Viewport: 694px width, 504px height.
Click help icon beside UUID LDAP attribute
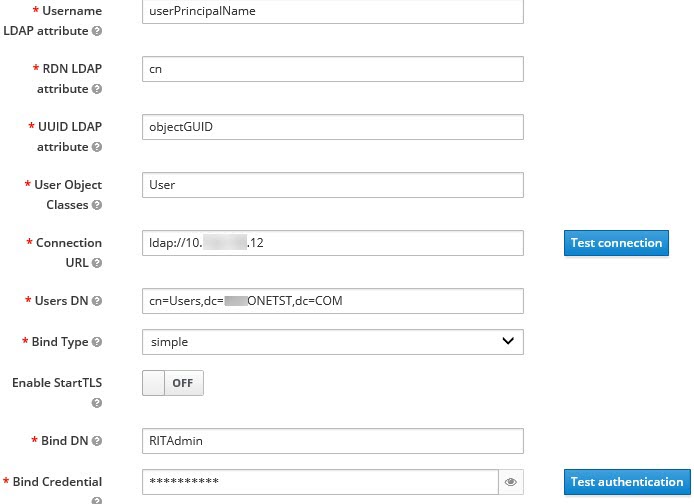click(x=96, y=147)
